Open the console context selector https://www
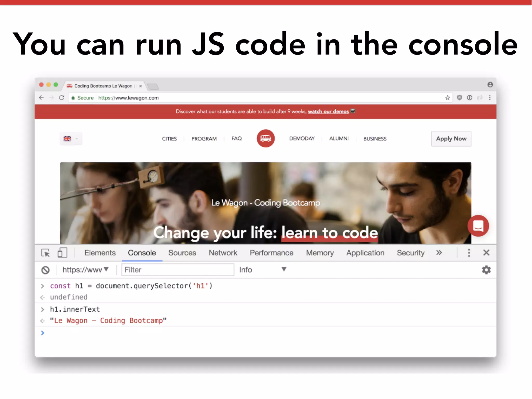 (x=85, y=270)
